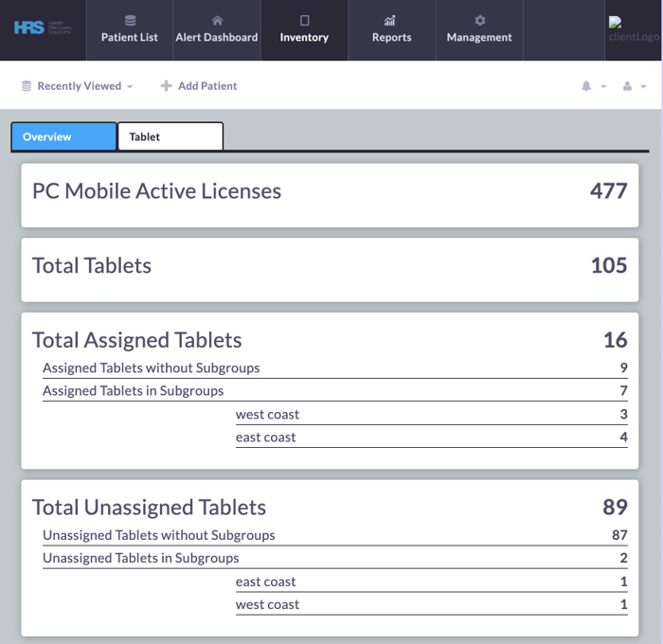663x644 pixels.
Task: Open dropdown arrow beside user icon
Action: [x=644, y=87]
